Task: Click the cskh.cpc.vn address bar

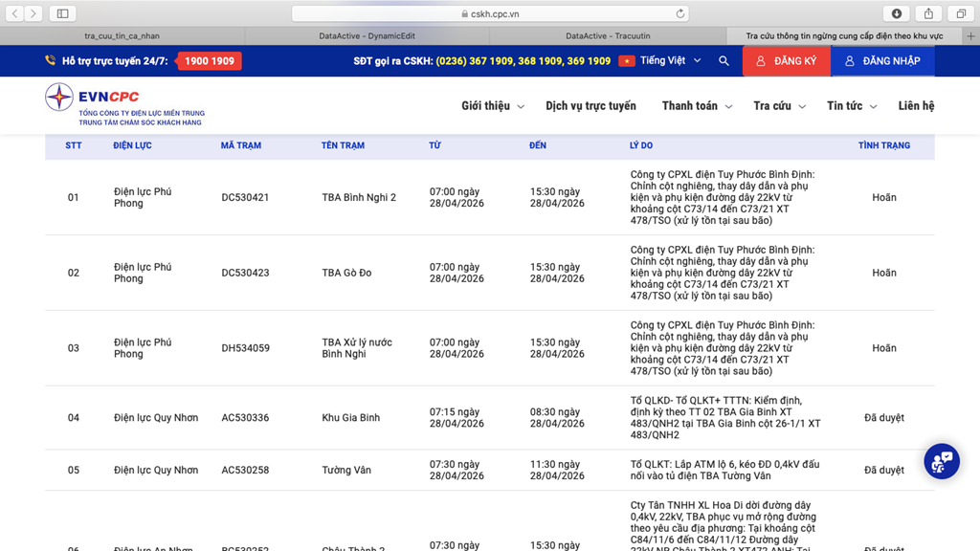Action: point(490,13)
